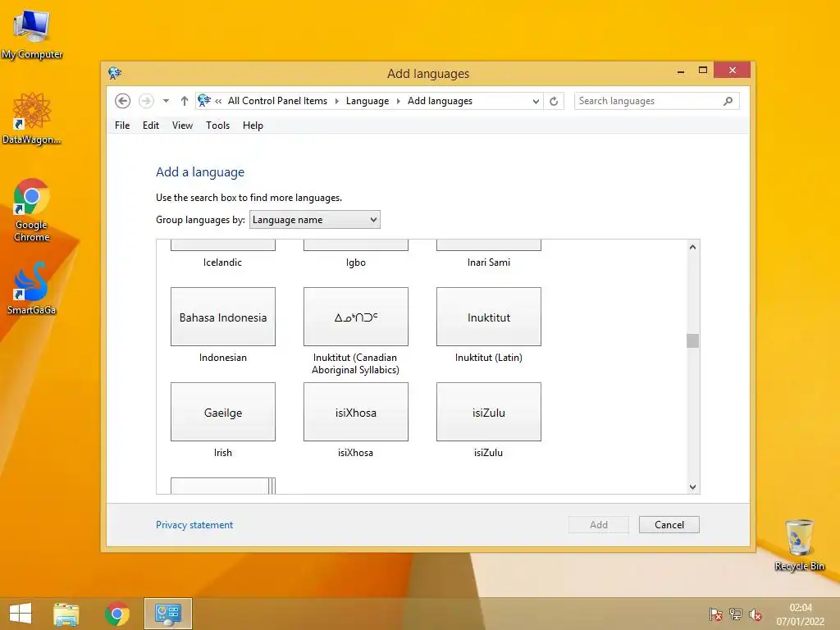The image size is (840, 630).
Task: Click the Forward navigation arrow
Action: click(146, 101)
